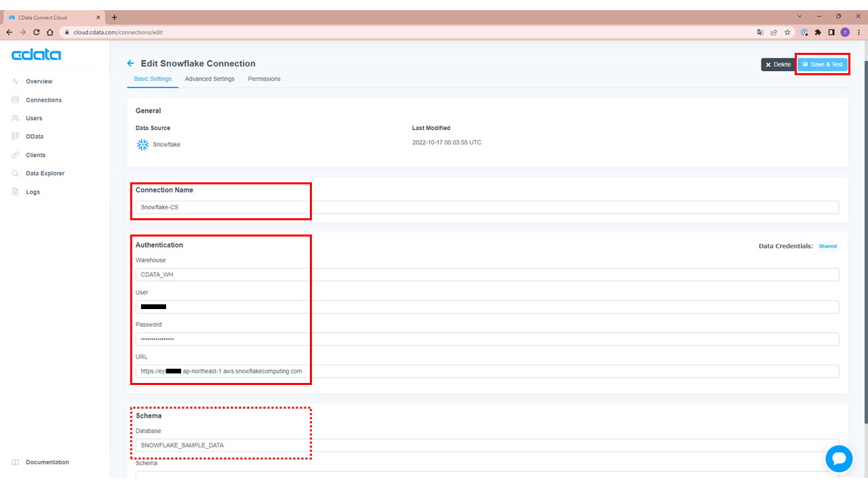Click the Logs document icon
The height and width of the screenshot is (488, 868).
pyautogui.click(x=15, y=192)
